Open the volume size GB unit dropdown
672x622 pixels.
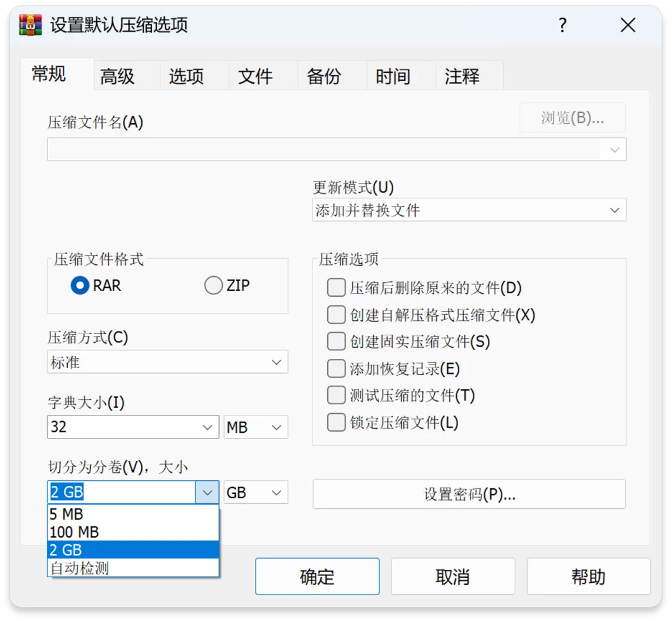coord(256,493)
